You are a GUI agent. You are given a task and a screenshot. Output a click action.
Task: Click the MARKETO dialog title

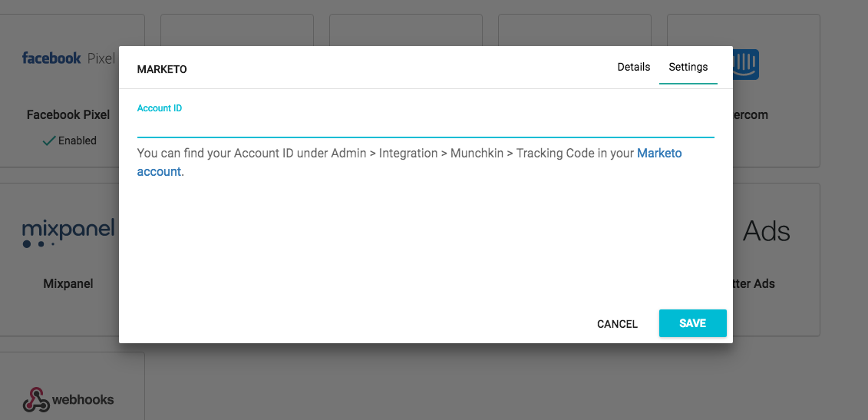point(162,69)
